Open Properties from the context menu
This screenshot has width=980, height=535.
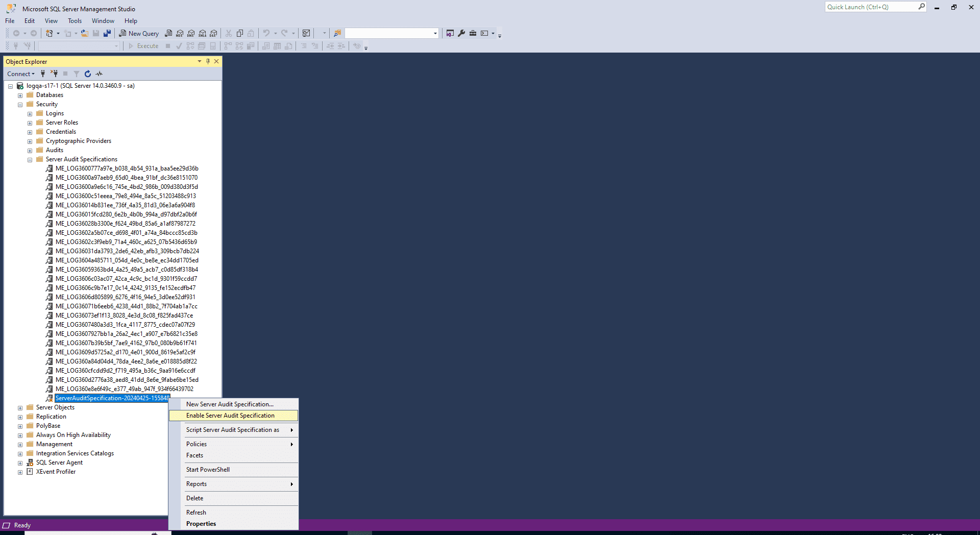(234, 524)
